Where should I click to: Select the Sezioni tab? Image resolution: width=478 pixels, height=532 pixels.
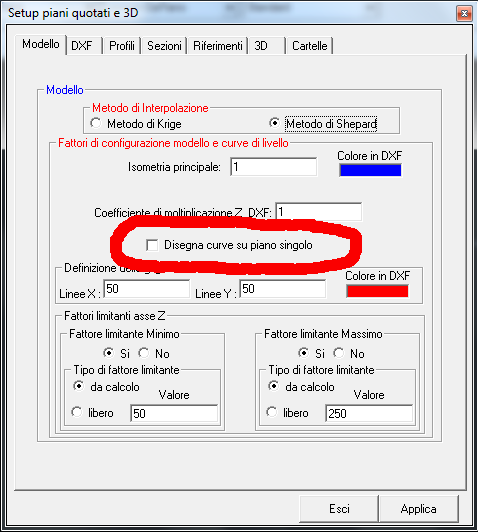(x=164, y=46)
